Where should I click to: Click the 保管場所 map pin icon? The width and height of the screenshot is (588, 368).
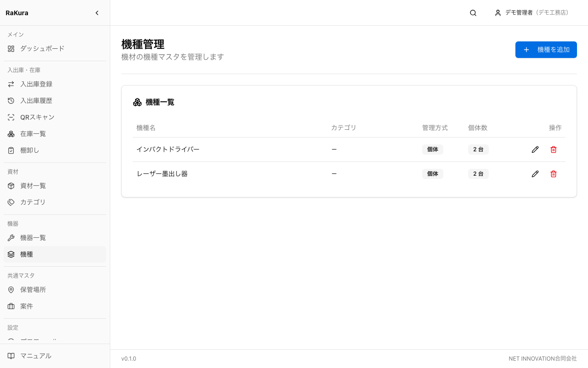coord(11,290)
